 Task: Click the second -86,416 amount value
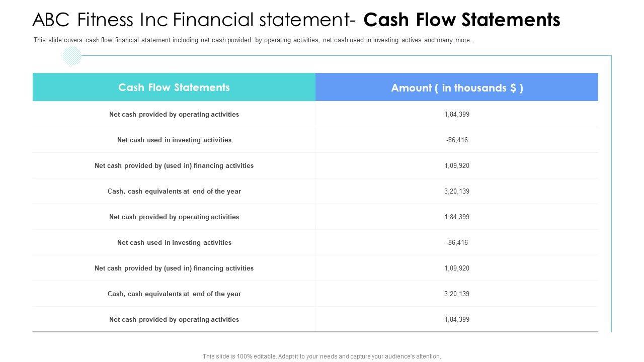pyautogui.click(x=457, y=243)
